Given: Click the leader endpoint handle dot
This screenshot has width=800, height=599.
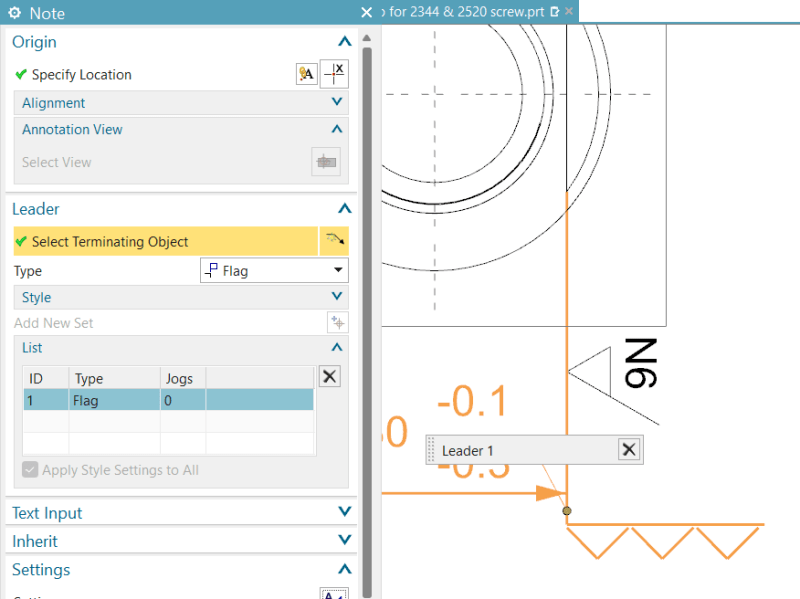Looking at the screenshot, I should point(566,511).
